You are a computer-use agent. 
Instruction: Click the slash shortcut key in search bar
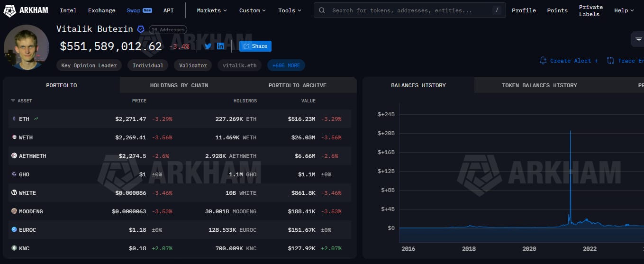(x=497, y=10)
